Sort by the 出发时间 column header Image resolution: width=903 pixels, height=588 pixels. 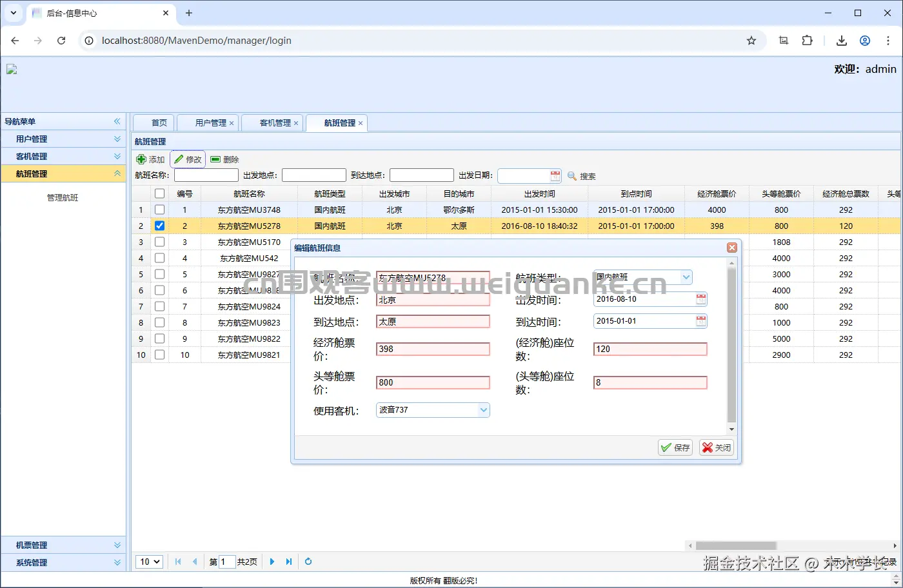click(539, 193)
